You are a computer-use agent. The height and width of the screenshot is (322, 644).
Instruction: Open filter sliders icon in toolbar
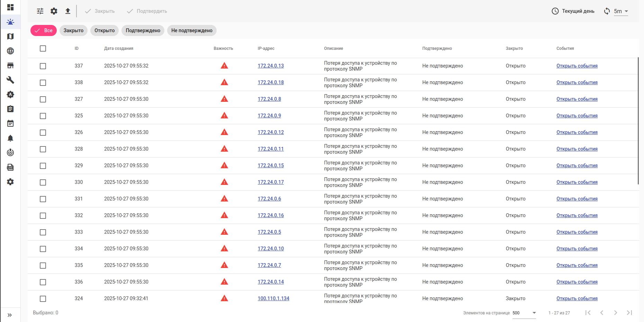click(x=40, y=11)
